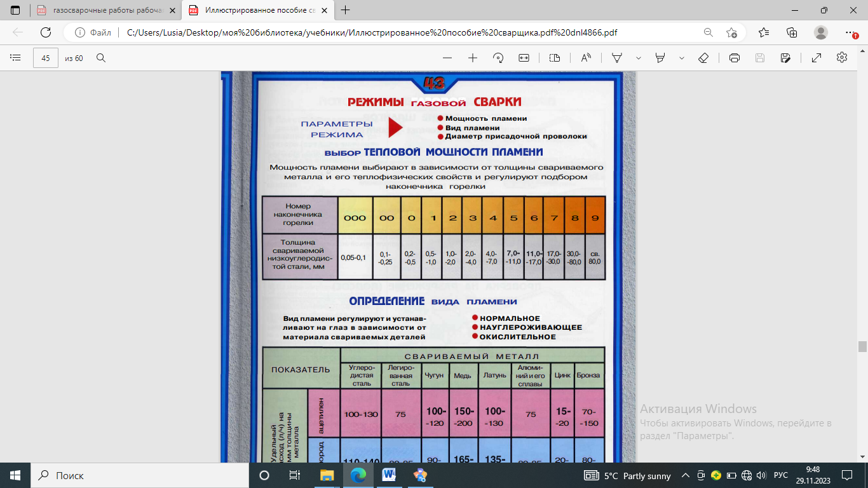Screen dimensions: 868x488
Task: Enter full screen PDF view
Action: pos(817,58)
